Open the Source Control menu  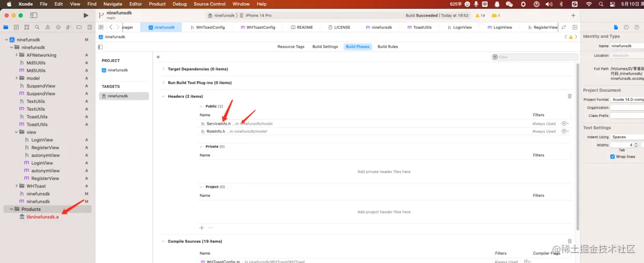pyautogui.click(x=209, y=4)
